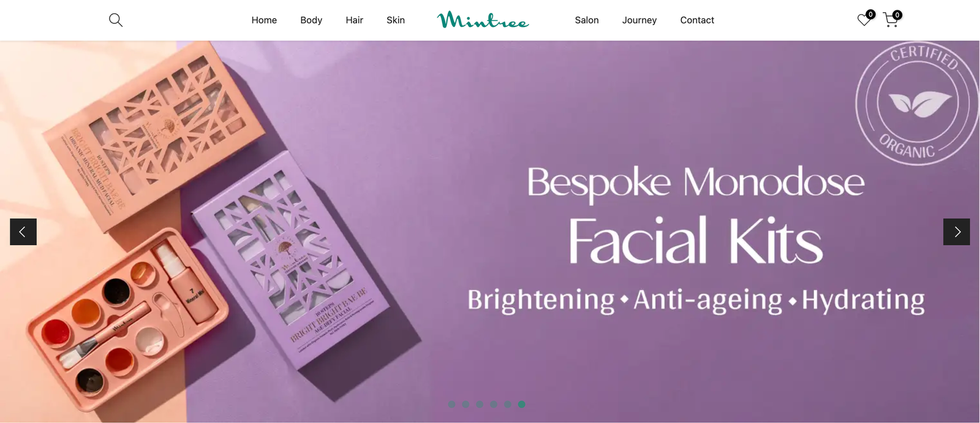Open the Hair menu
The height and width of the screenshot is (423, 980).
pyautogui.click(x=354, y=20)
